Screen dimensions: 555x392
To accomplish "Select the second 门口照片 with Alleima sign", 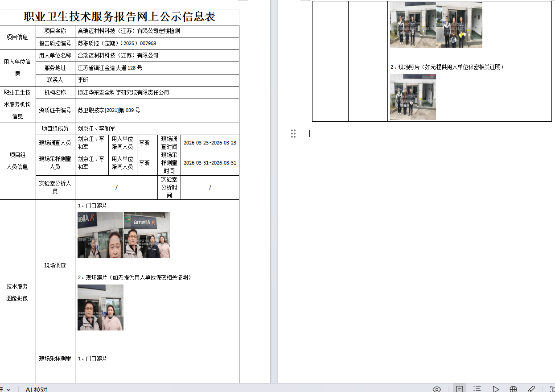I will point(147,235).
